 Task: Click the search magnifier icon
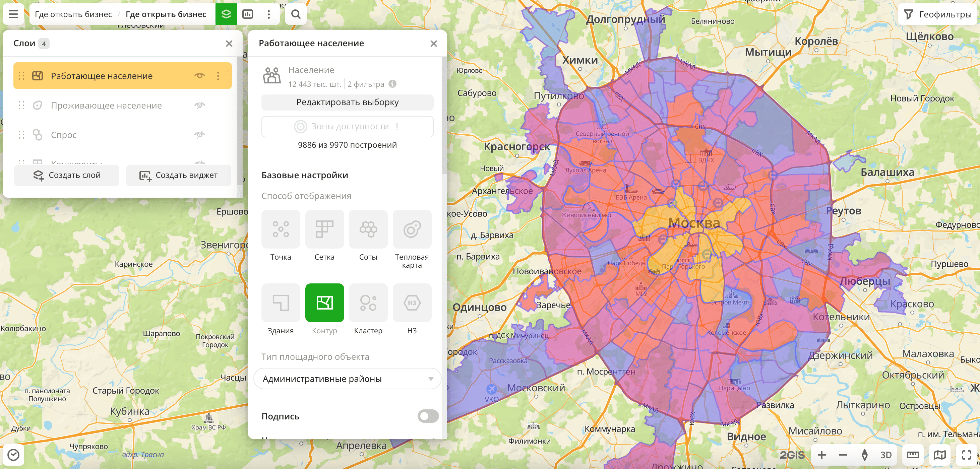296,14
